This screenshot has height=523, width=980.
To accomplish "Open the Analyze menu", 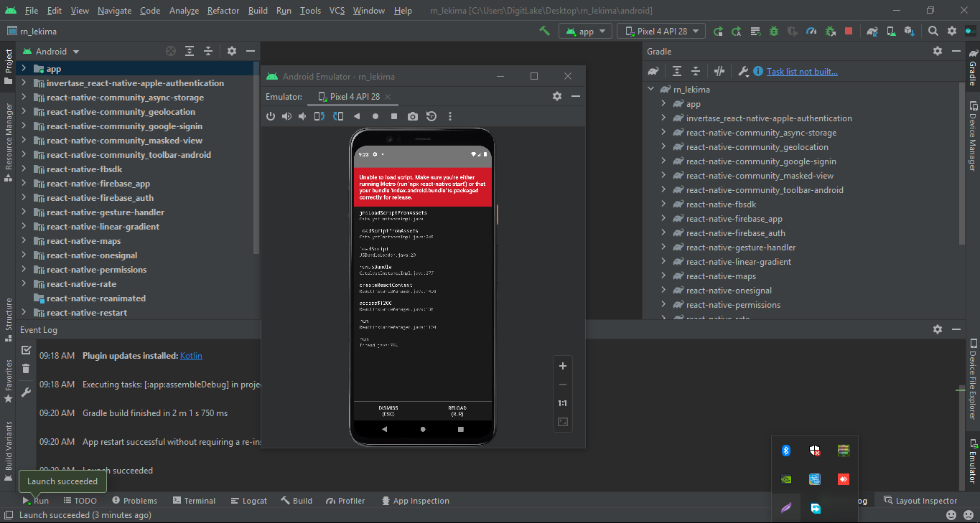I will tap(185, 11).
